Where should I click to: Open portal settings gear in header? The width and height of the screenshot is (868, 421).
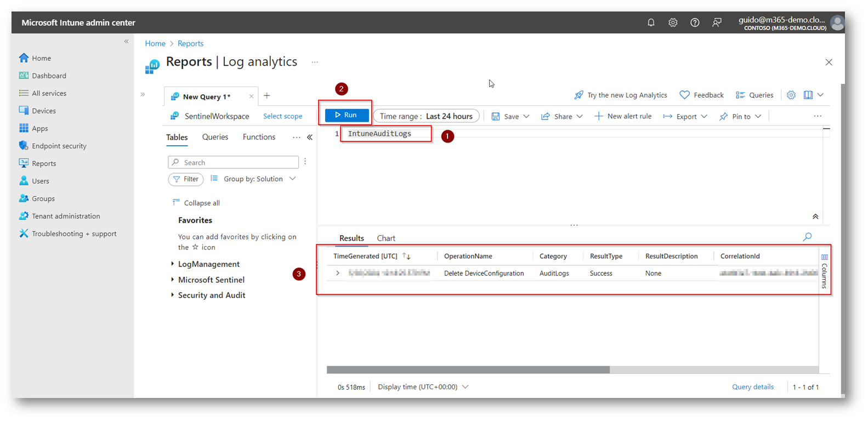point(673,22)
